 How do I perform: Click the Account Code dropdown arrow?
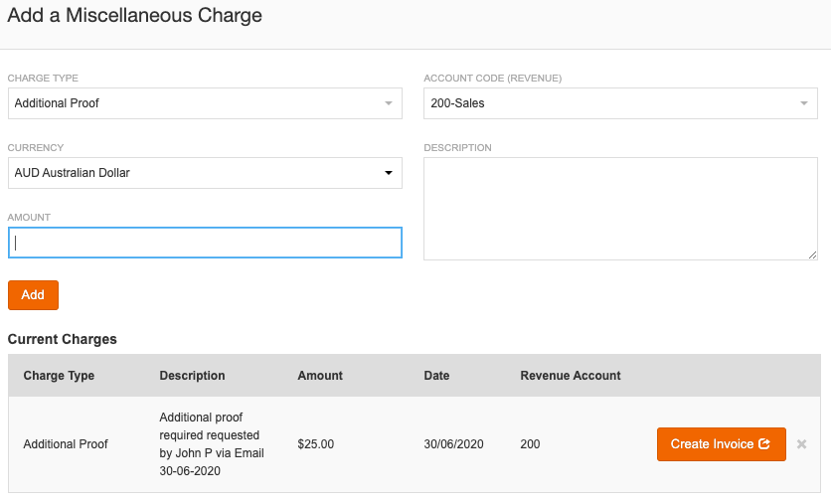tap(804, 103)
